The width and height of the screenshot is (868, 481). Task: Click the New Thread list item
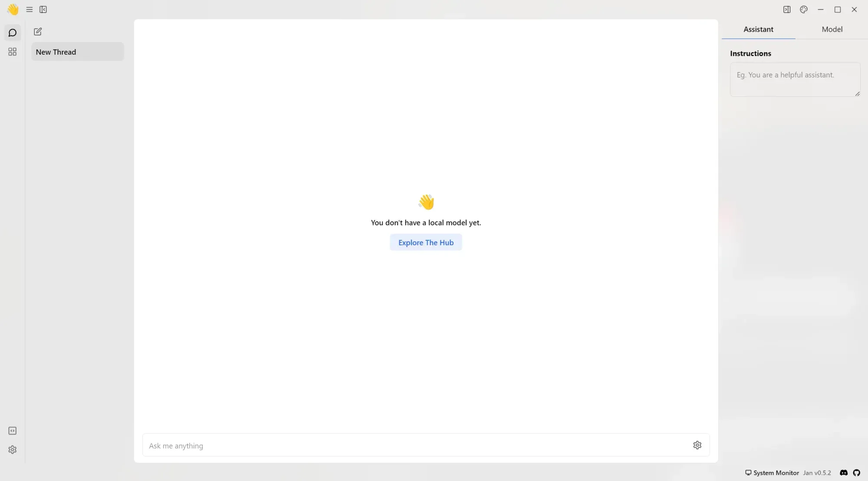(x=76, y=52)
